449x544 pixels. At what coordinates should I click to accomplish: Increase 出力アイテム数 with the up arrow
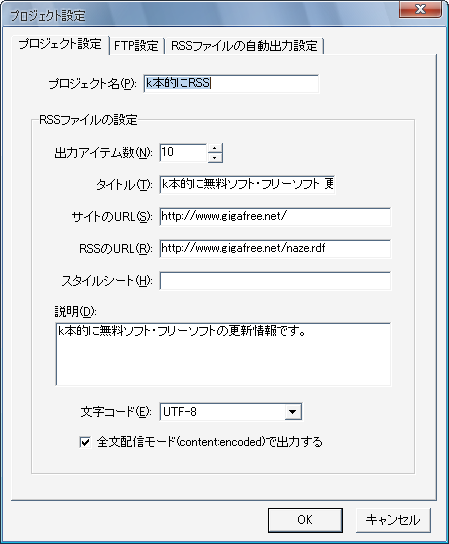215,148
